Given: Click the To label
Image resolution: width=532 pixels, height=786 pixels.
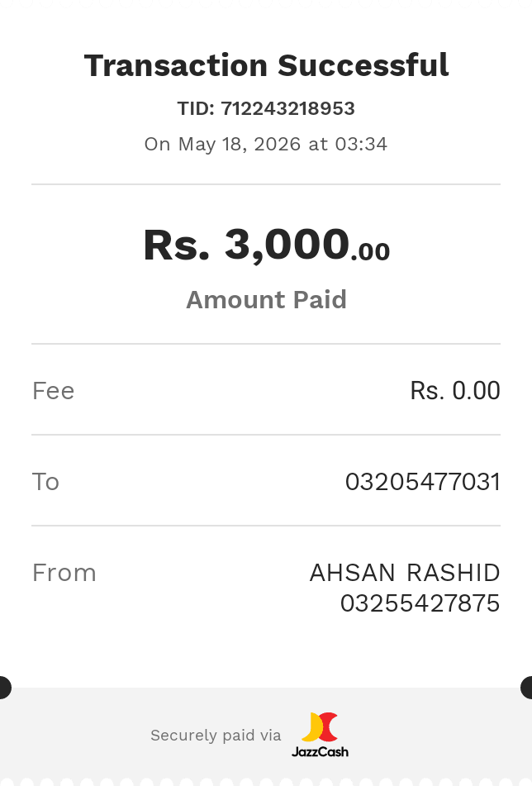Looking at the screenshot, I should coord(45,482).
